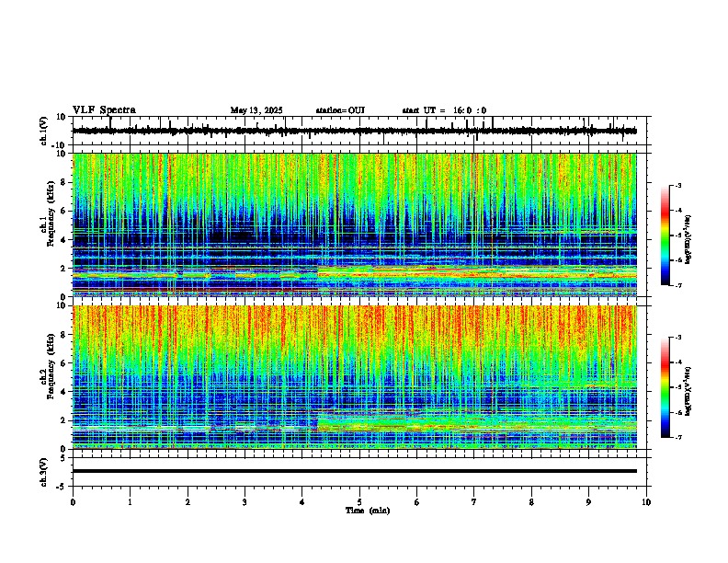Click the 6 kHz tick of ch.2 spectrogram
728x563 pixels.
click(x=64, y=363)
